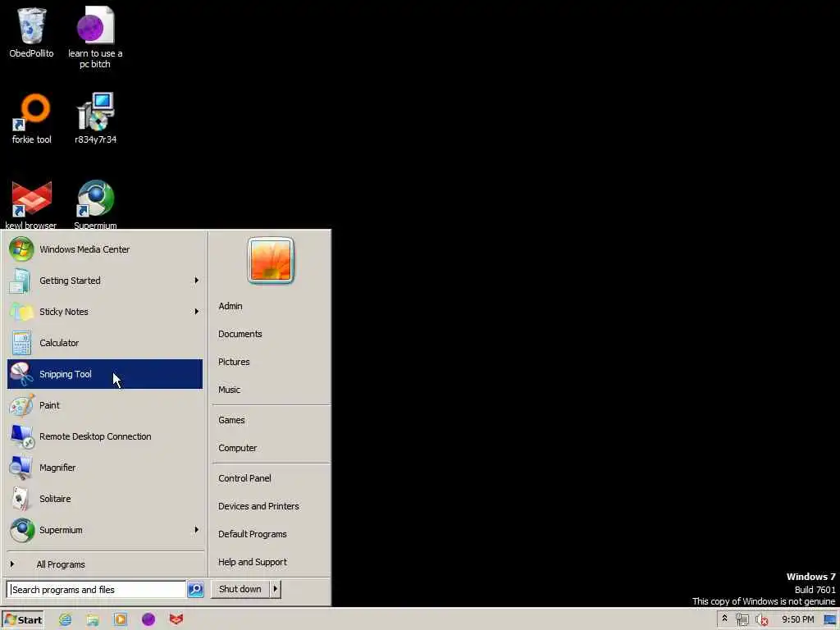Click the Search programs and files box
840x630 pixels.
pos(97,589)
